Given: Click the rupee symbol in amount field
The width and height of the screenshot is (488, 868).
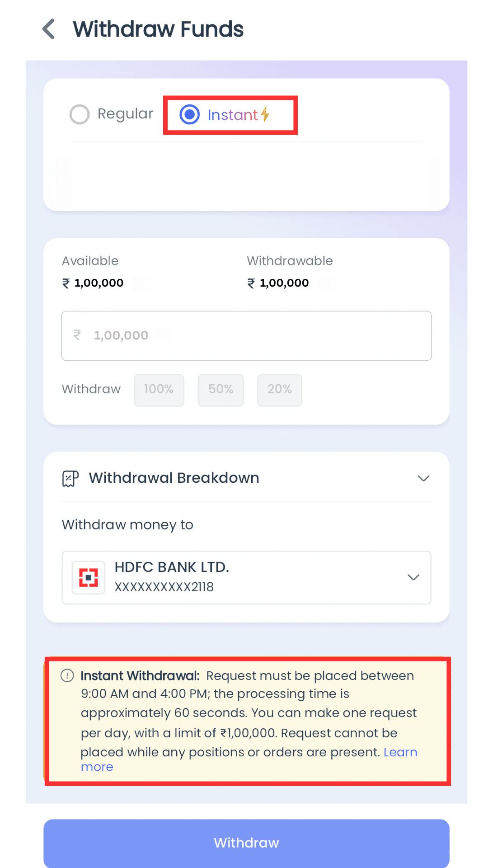Looking at the screenshot, I should [x=77, y=335].
